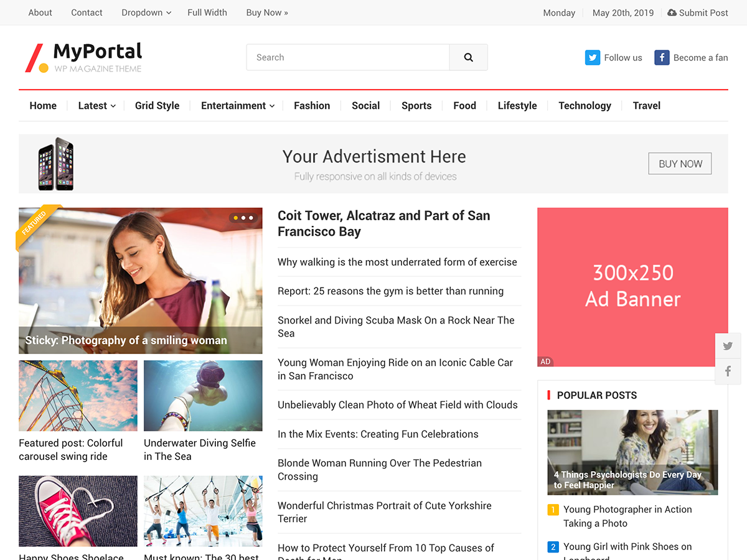Click inside the Search input field
Image resolution: width=747 pixels, height=560 pixels.
(347, 57)
